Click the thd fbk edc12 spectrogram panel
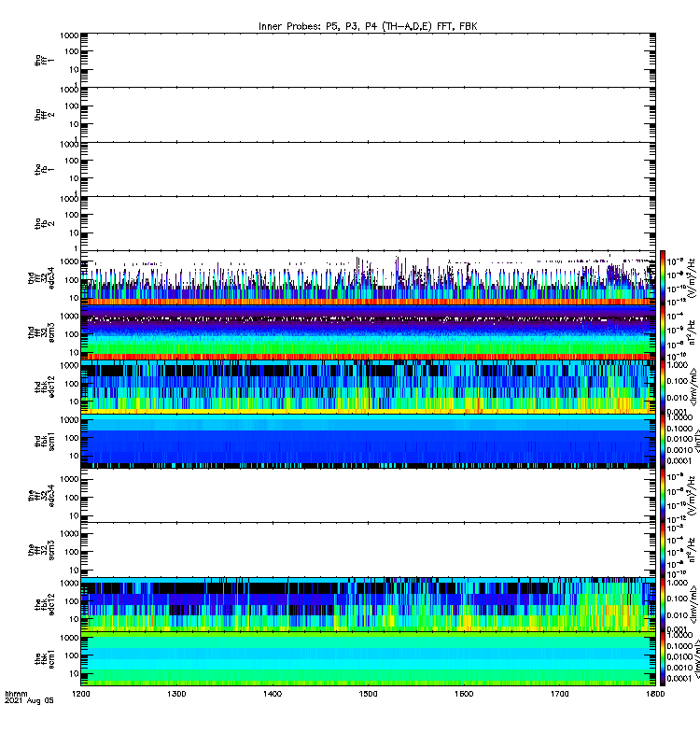 (368, 387)
